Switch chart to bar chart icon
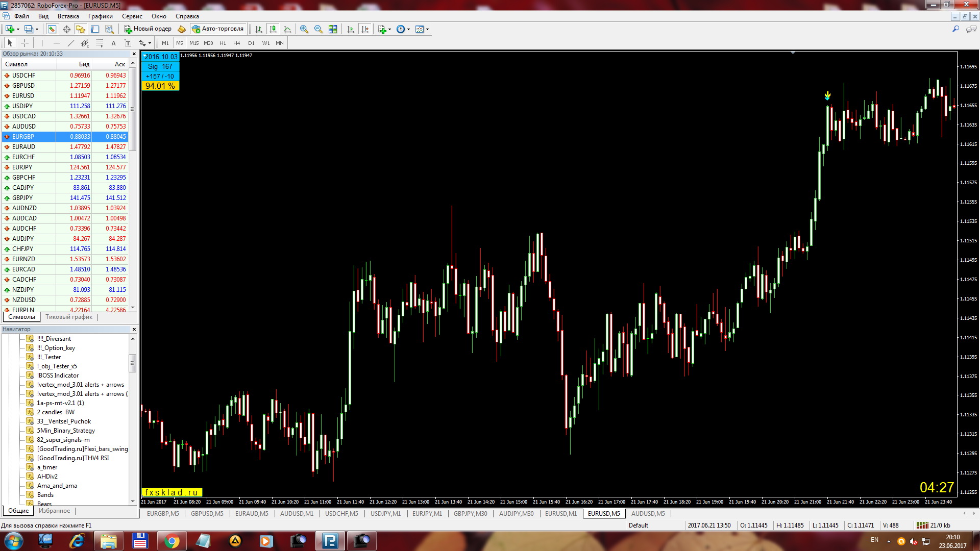This screenshot has width=980, height=551. point(259,29)
